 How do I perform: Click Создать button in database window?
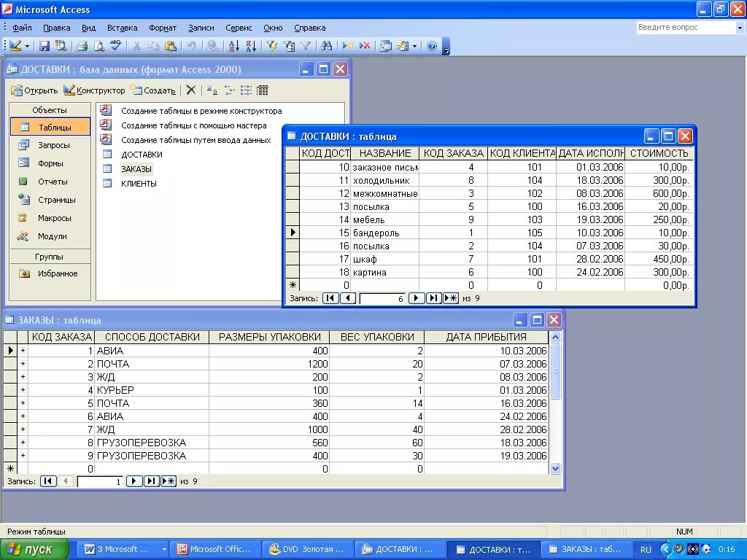click(x=153, y=90)
